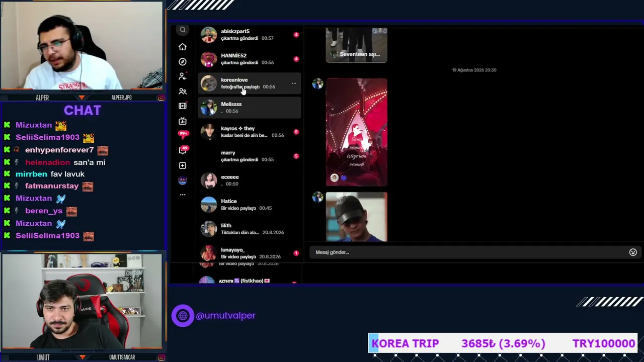The image size is (644, 362).
Task: Open the kayros ✧ they conversation
Action: pyautogui.click(x=250, y=132)
